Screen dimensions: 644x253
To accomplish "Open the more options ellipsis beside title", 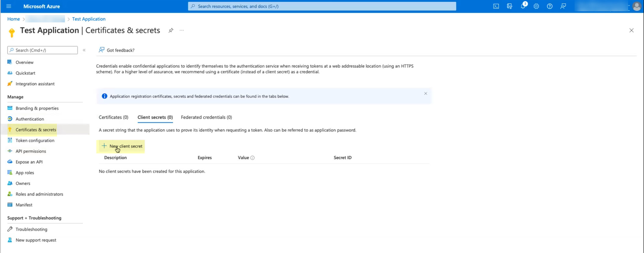I will pyautogui.click(x=182, y=30).
